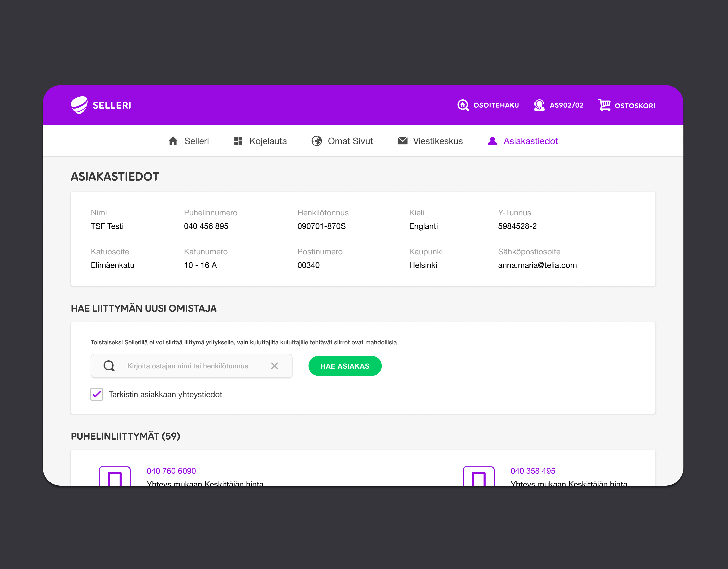Click the envelope icon for Viestikeskus
This screenshot has height=569, width=728.
click(x=402, y=141)
